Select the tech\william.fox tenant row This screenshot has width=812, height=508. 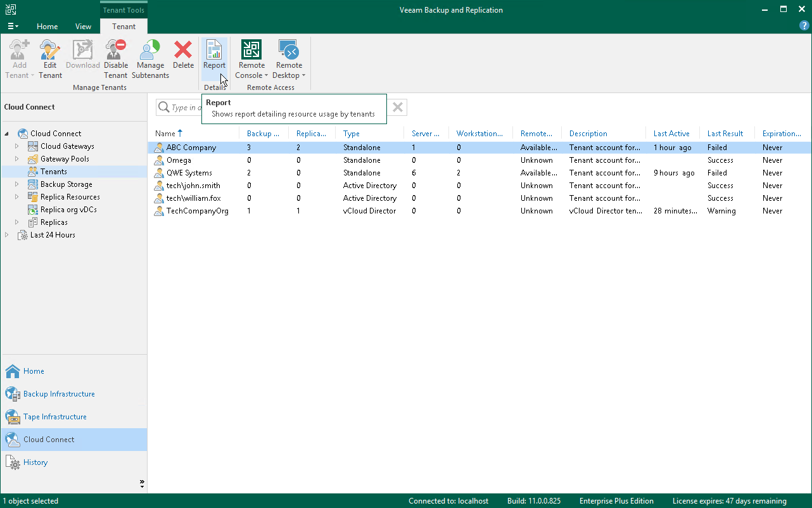point(479,198)
